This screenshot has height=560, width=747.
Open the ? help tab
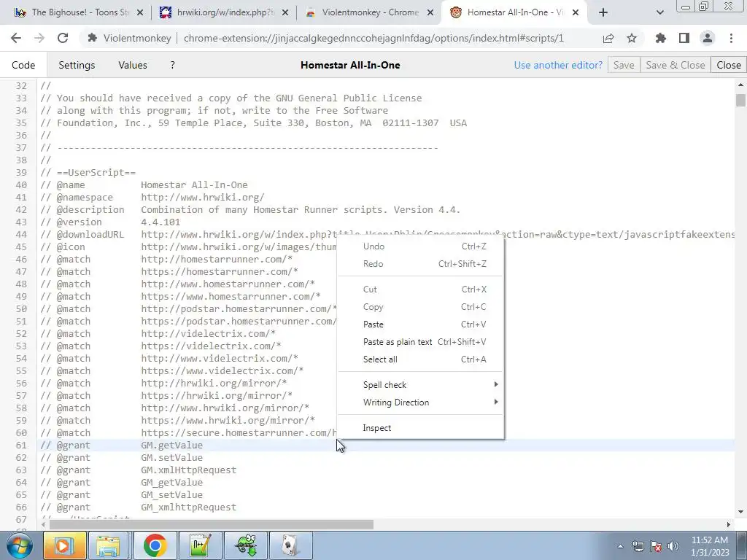172,65
